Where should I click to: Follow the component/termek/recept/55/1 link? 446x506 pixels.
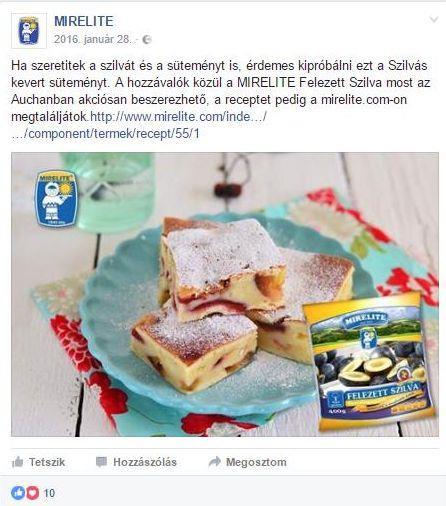point(106,134)
